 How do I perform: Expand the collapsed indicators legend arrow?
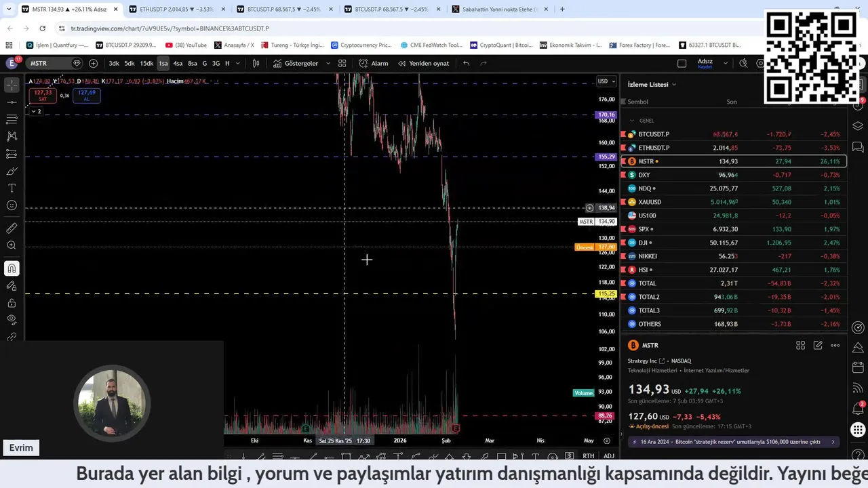[36, 111]
